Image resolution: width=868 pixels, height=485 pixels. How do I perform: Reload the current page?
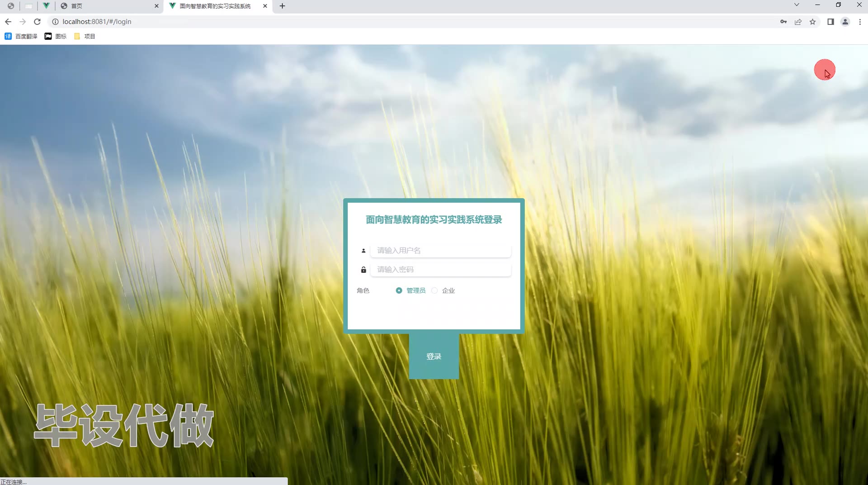38,22
